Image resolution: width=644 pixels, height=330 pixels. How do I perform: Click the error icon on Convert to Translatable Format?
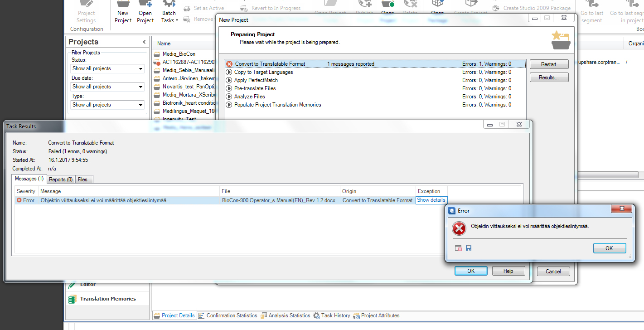229,64
